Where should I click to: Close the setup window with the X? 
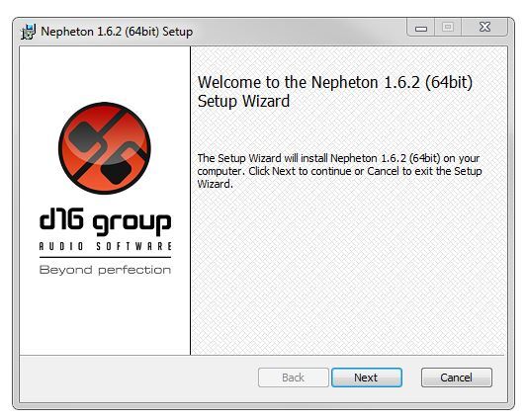click(x=484, y=27)
